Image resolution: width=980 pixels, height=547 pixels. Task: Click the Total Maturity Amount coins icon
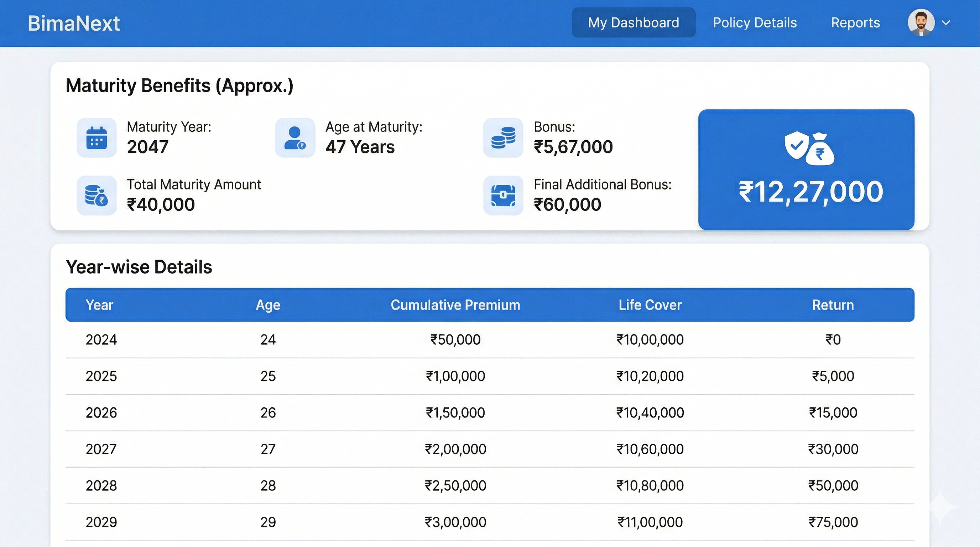(96, 196)
